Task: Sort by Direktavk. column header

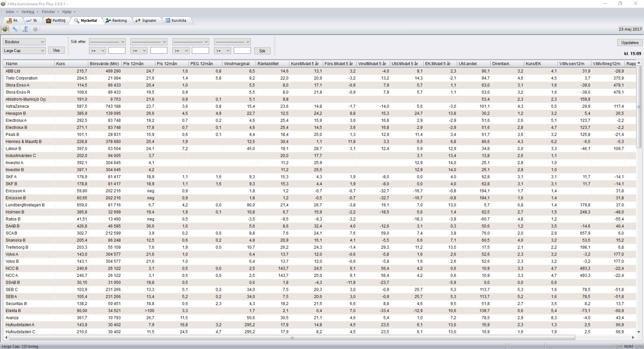Action: click(x=507, y=64)
